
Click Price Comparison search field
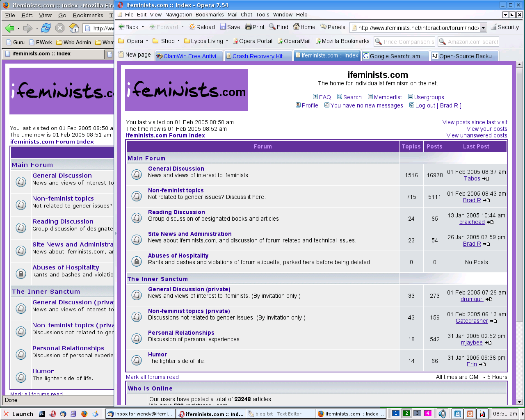404,41
